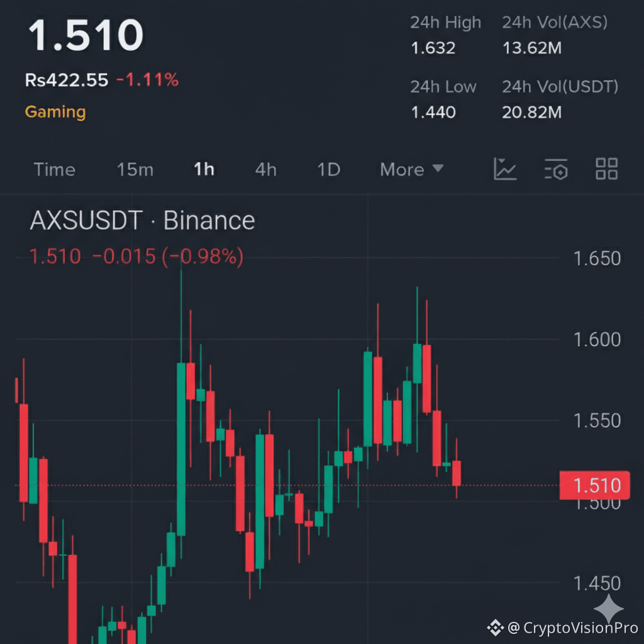Click the 1.600 price axis label
644x644 pixels.
coord(597,340)
